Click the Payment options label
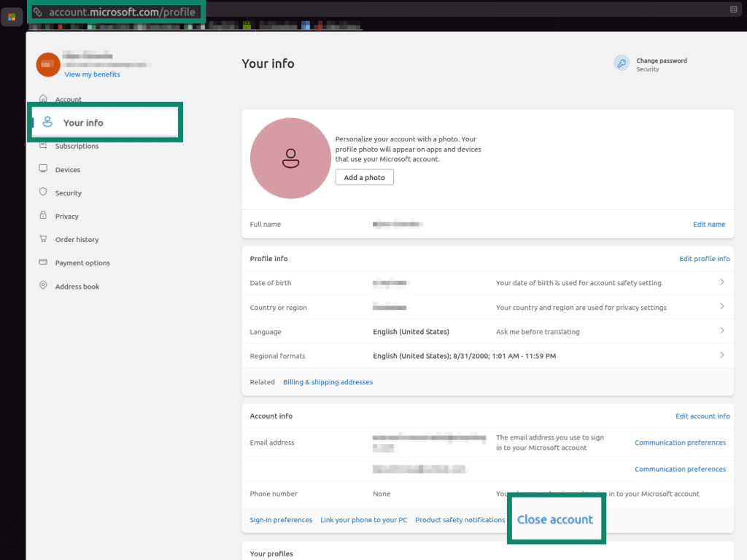The image size is (747, 560). click(82, 262)
